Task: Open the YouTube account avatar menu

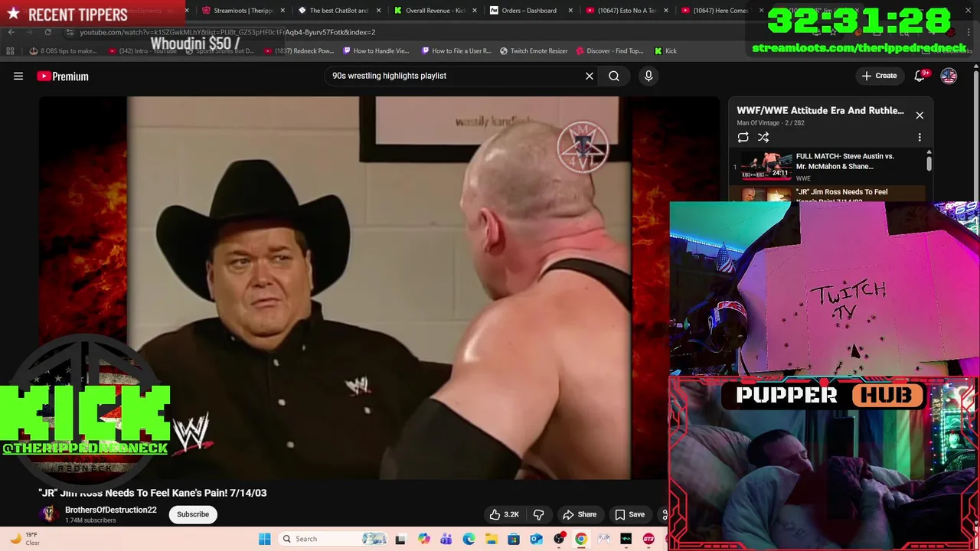Action: pos(949,76)
